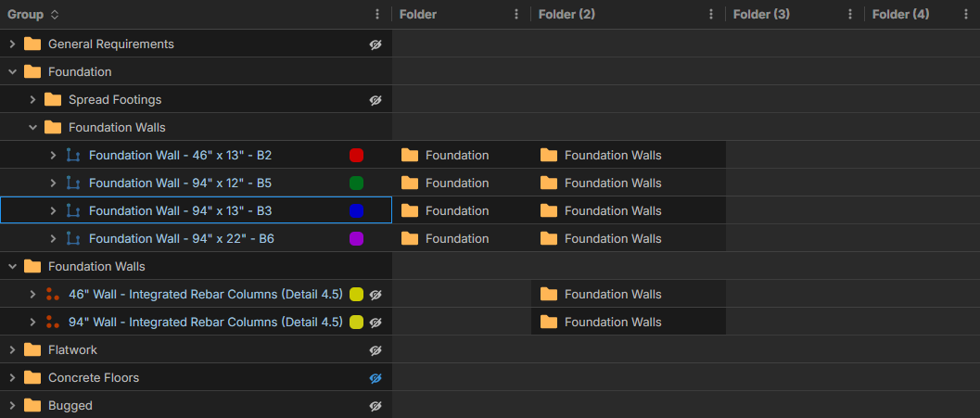Image resolution: width=980 pixels, height=418 pixels.
Task: Click the count icon for 94" Wall Rebar Columns
Action: click(x=53, y=323)
